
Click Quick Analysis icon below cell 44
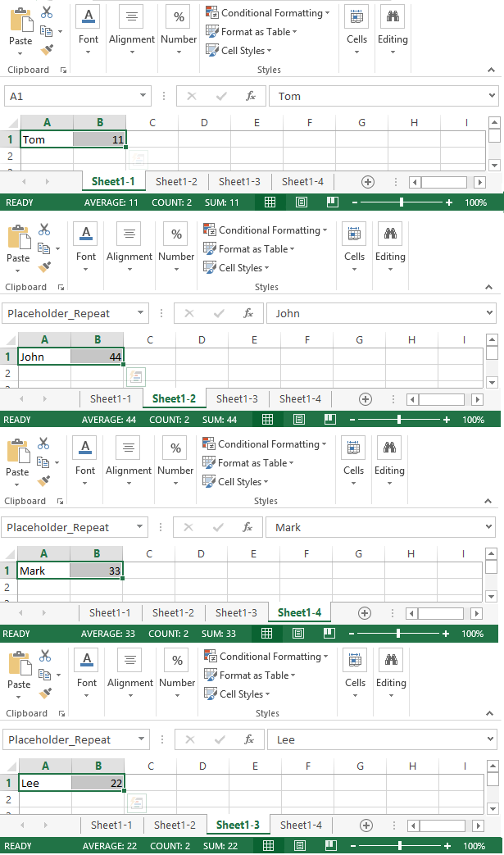[x=136, y=376]
